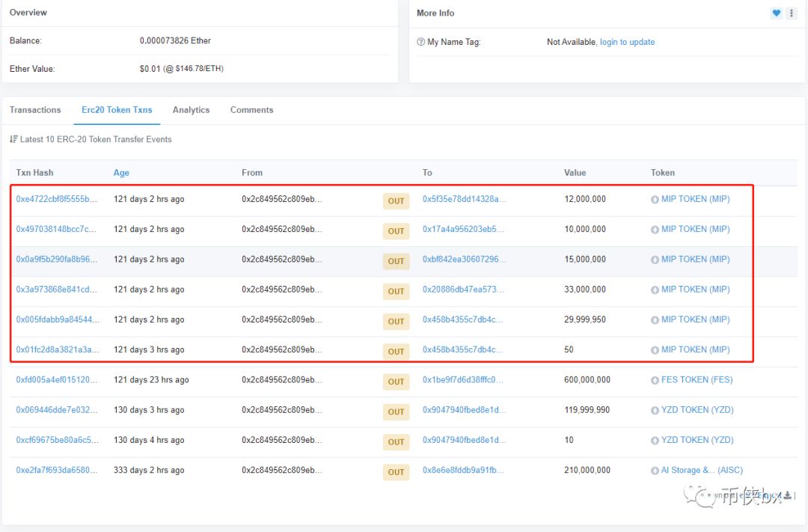
Task: Click the value 600,000,000 cell
Action: [x=587, y=380]
